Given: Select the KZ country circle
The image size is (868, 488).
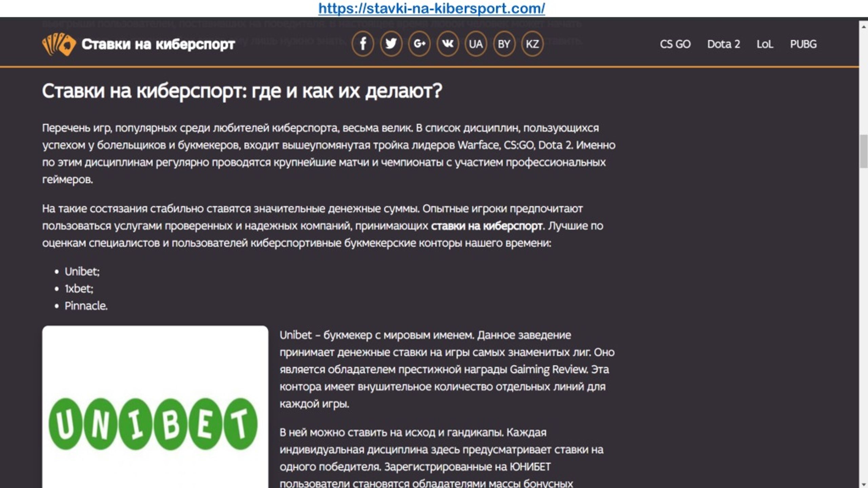Looking at the screenshot, I should pyautogui.click(x=532, y=44).
